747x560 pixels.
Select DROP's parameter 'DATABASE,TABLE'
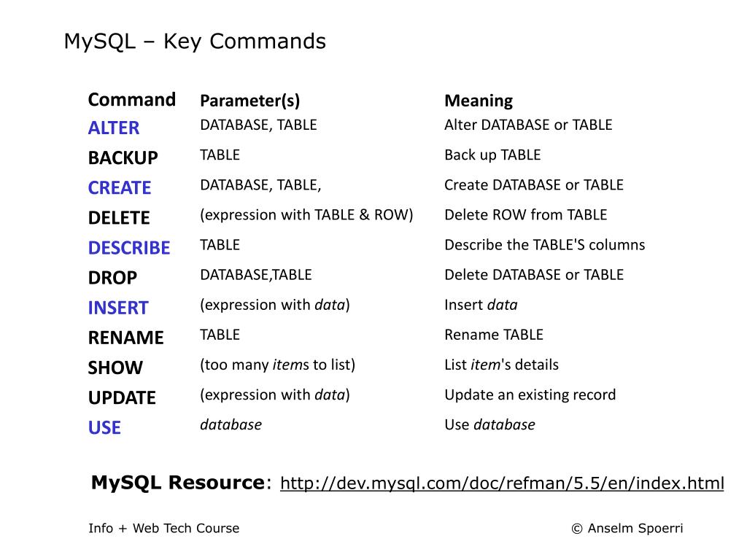tap(256, 275)
